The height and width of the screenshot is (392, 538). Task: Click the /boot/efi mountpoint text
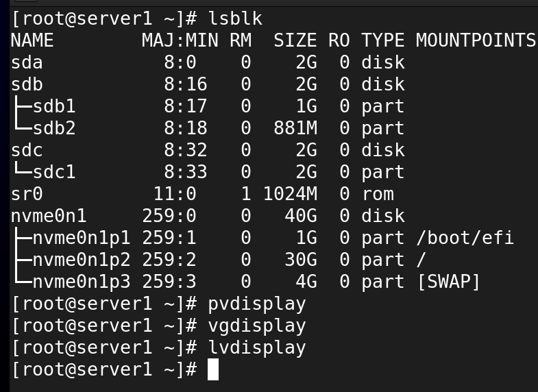[x=465, y=238]
